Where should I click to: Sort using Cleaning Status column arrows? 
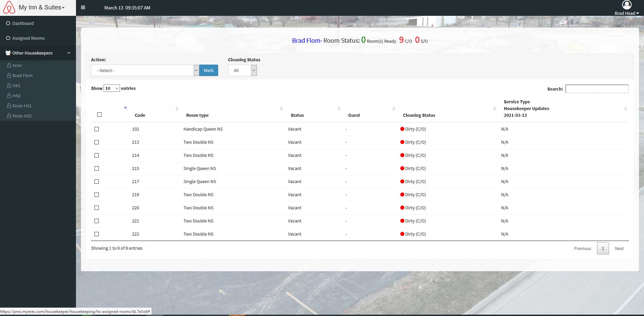click(494, 108)
